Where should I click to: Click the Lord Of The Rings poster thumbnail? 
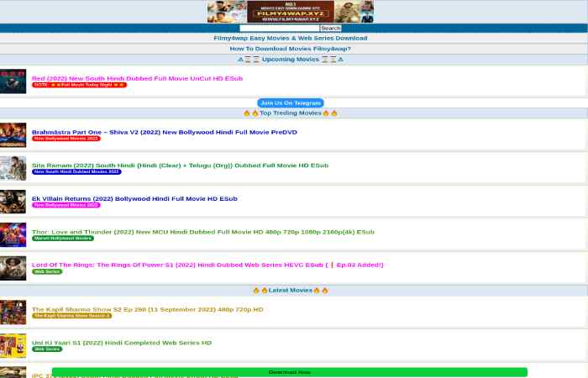pyautogui.click(x=13, y=268)
